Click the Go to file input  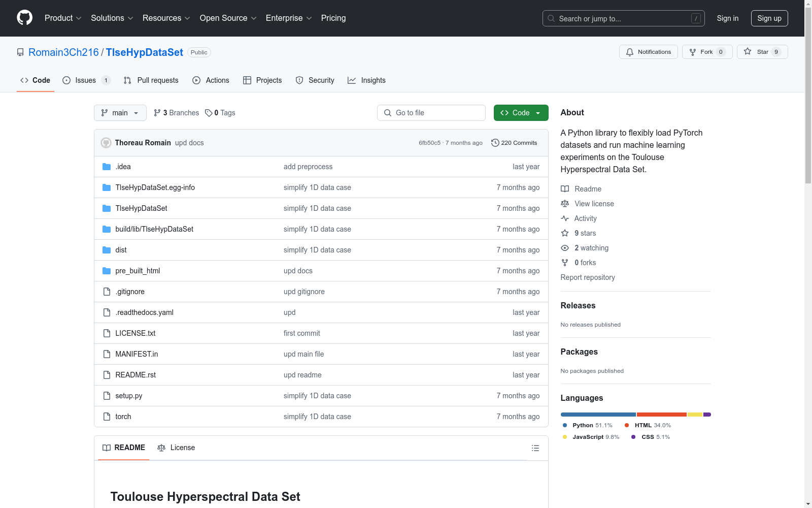(x=431, y=113)
